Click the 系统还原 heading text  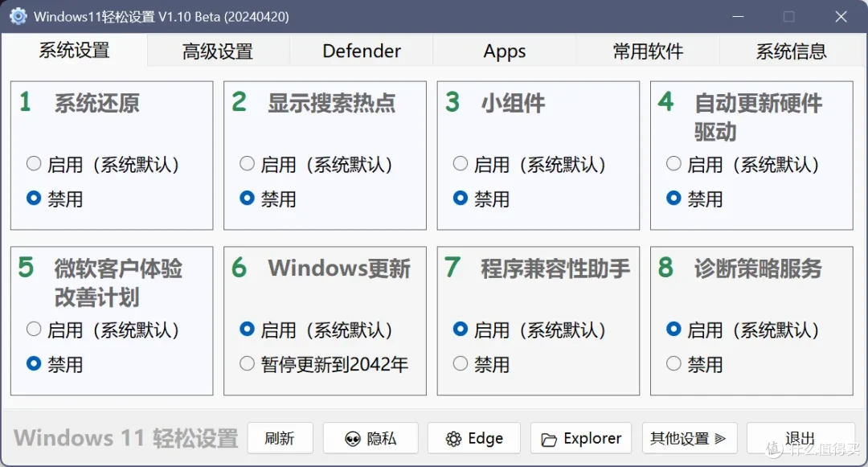97,103
